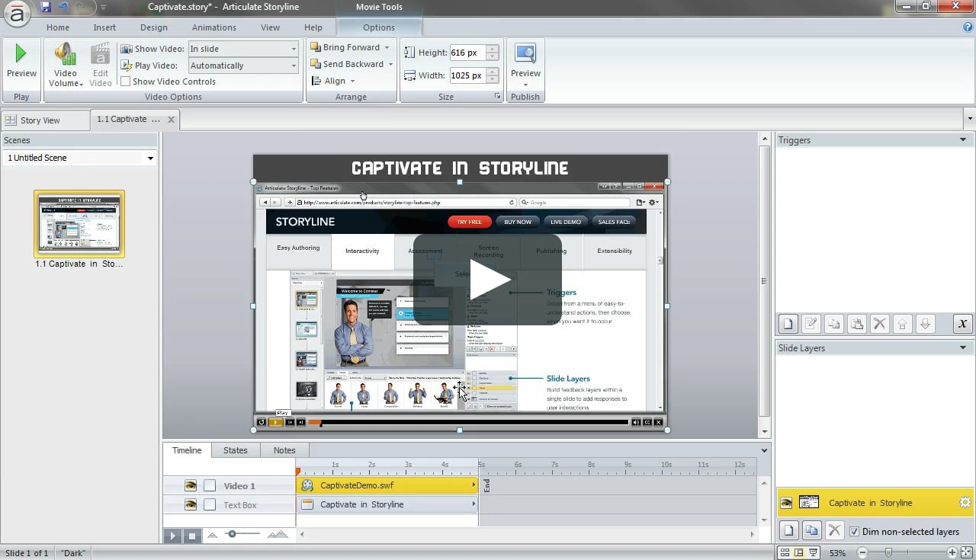976x560 pixels.
Task: Click Copy trigger icon
Action: 834,324
